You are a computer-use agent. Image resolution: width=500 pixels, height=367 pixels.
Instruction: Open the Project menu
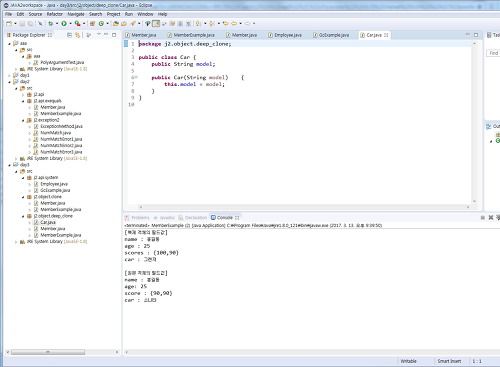click(x=113, y=14)
